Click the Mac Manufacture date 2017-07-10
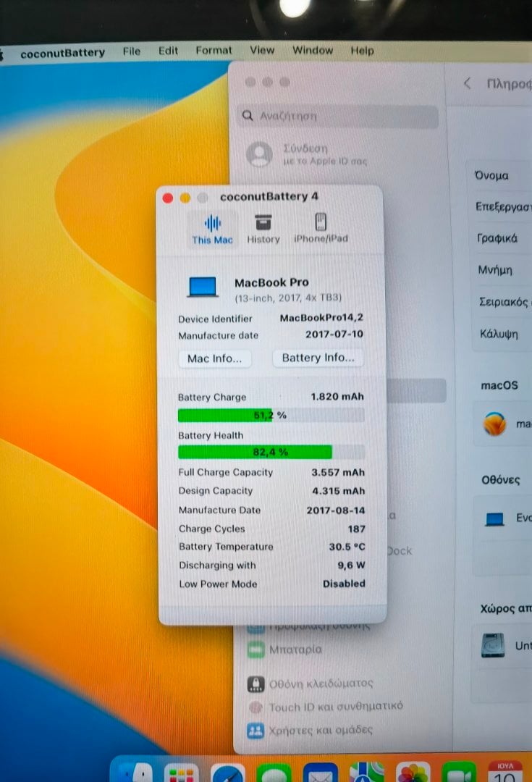The width and height of the screenshot is (532, 782). click(x=334, y=334)
